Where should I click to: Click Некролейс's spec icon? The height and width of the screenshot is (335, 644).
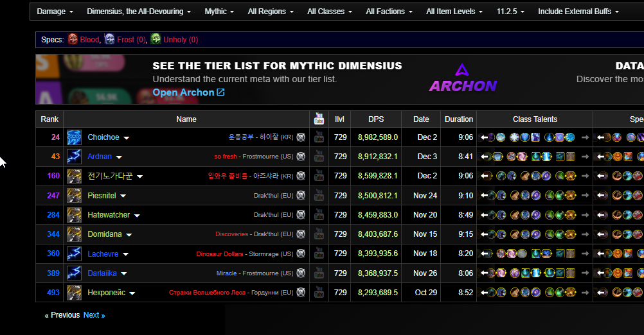75,293
